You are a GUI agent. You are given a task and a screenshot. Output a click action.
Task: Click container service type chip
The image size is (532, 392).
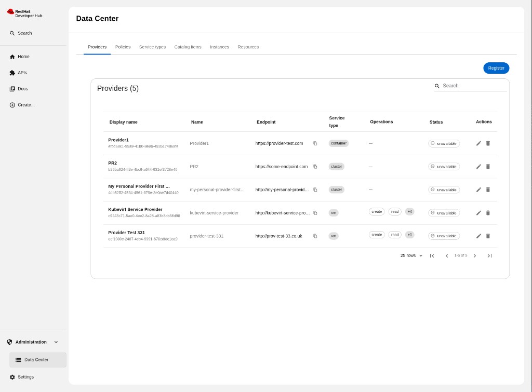click(339, 143)
